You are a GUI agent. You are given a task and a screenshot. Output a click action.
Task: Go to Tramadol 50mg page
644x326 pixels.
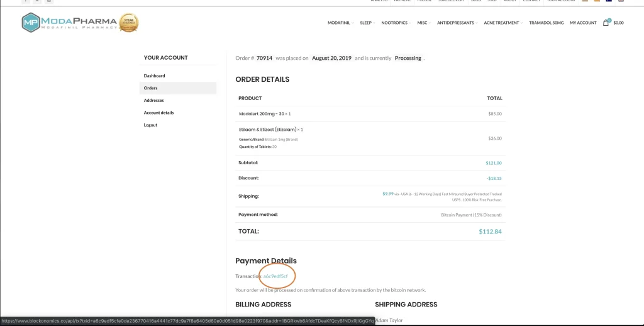coord(546,23)
